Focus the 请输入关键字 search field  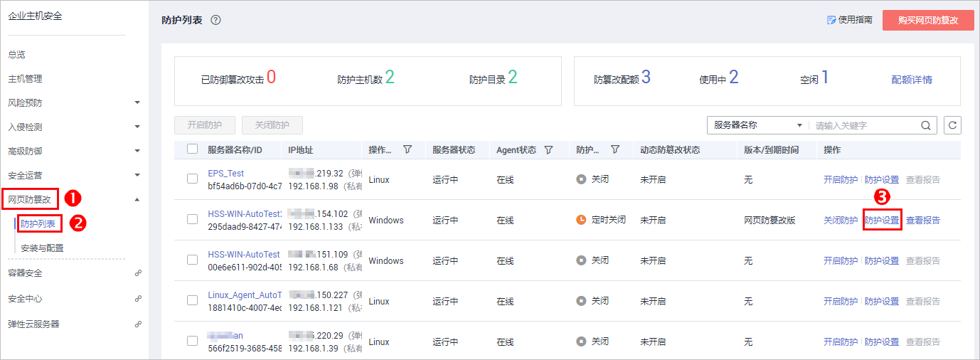(864, 125)
